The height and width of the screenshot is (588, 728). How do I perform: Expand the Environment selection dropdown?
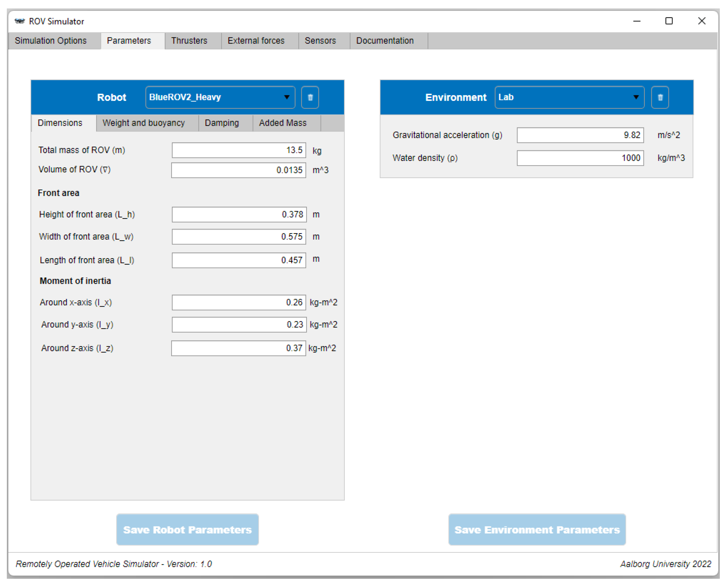(569, 98)
